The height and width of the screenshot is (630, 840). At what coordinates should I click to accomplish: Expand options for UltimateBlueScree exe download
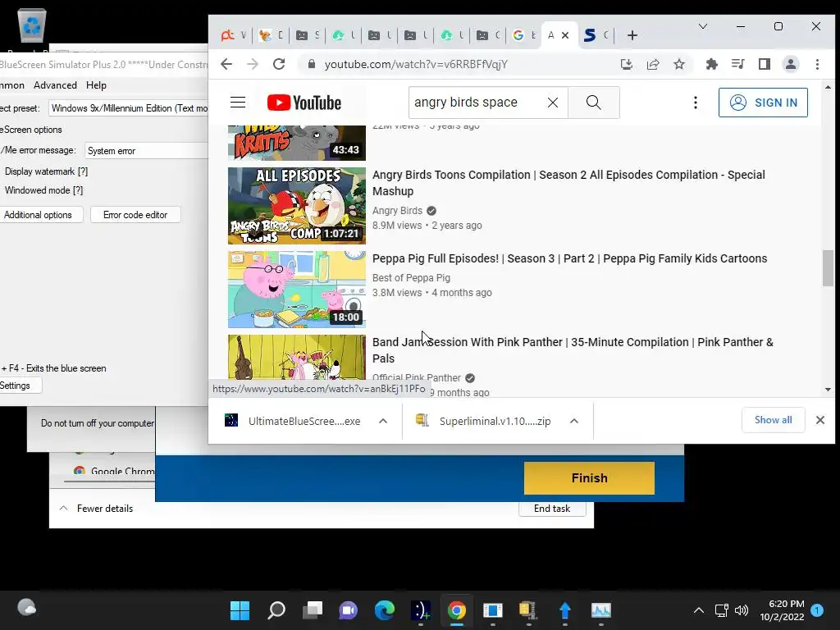pyautogui.click(x=383, y=421)
